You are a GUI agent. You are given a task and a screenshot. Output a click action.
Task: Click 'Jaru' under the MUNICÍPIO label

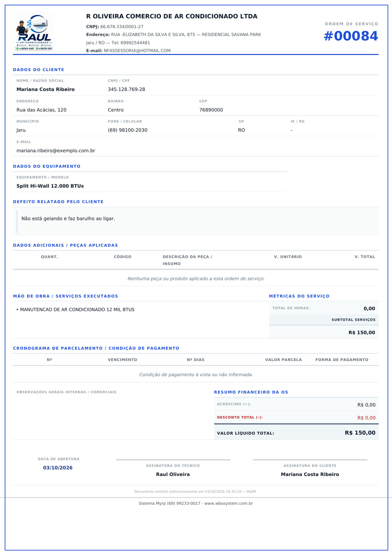coord(21,130)
